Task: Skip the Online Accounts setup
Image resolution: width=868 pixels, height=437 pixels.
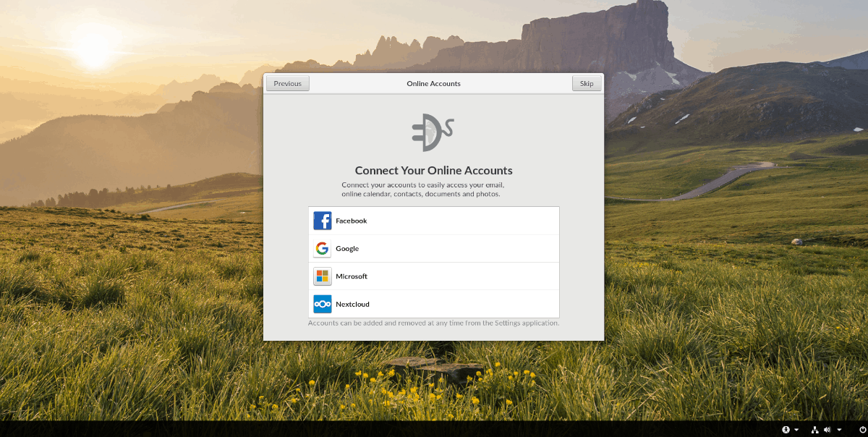Action: (587, 83)
